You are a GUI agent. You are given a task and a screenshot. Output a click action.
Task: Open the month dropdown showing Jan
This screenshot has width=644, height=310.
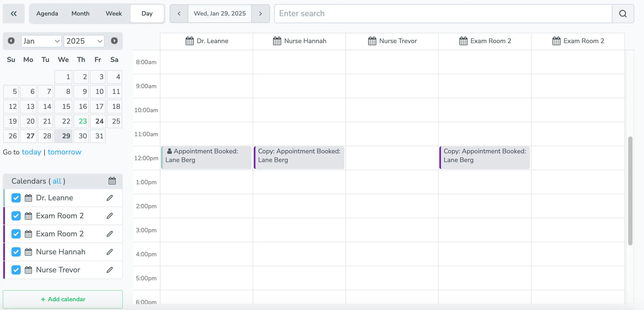click(x=41, y=41)
